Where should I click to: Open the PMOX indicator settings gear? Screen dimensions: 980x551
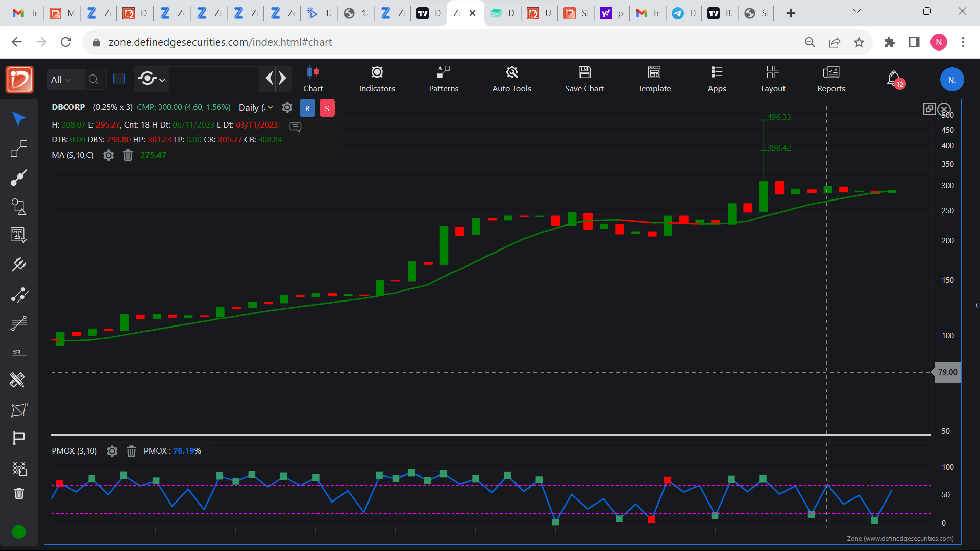point(112,451)
